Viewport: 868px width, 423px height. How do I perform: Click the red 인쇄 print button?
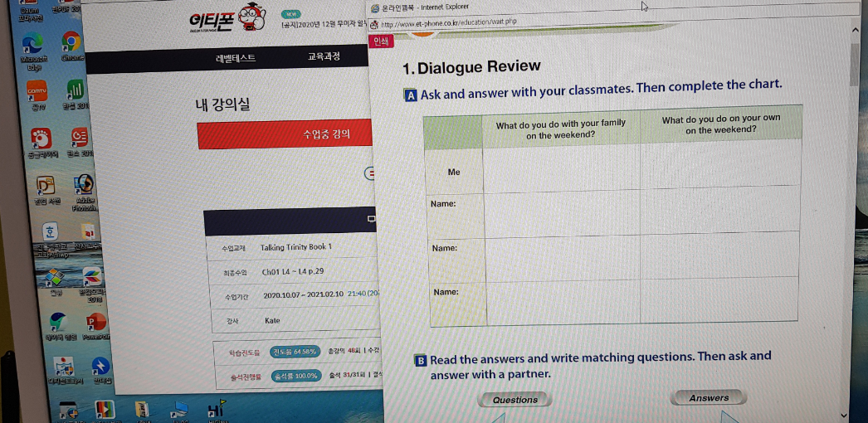point(382,41)
